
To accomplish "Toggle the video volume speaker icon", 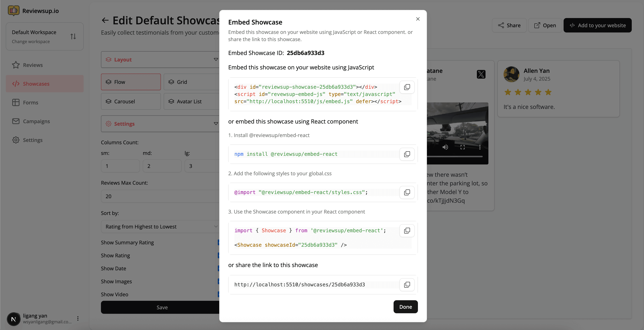I will (445, 147).
